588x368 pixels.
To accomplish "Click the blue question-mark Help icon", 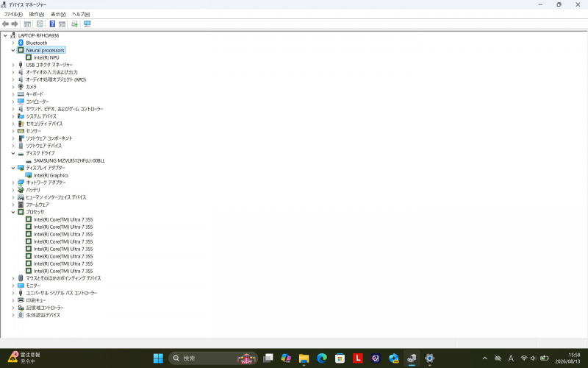I will click(52, 24).
